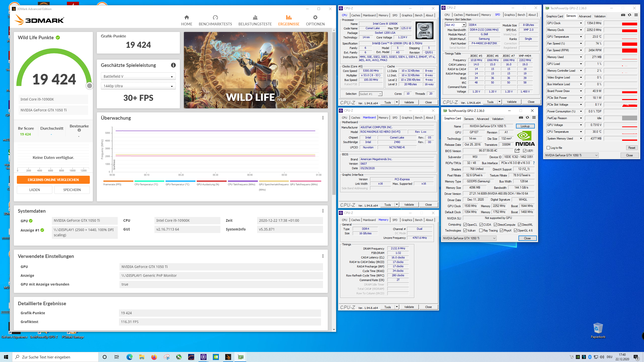Viewport: 644px width, 362px height.
Task: Toggle the UEFI checkbox in GPU-Z
Action: pos(525,151)
